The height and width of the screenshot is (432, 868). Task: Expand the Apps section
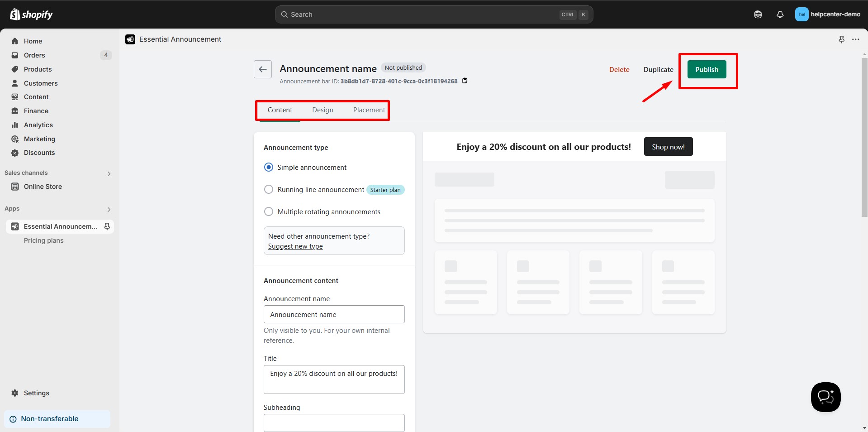(x=109, y=209)
